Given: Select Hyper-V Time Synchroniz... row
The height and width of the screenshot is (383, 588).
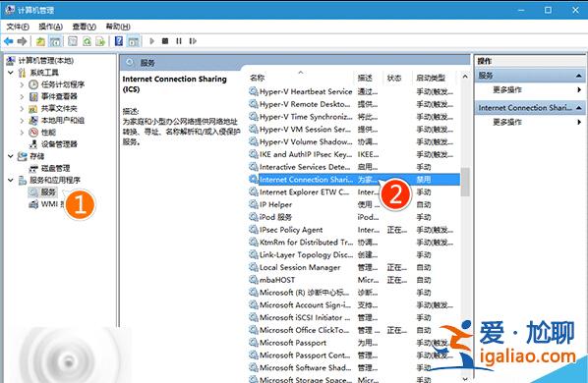Looking at the screenshot, I should pyautogui.click(x=354, y=117).
